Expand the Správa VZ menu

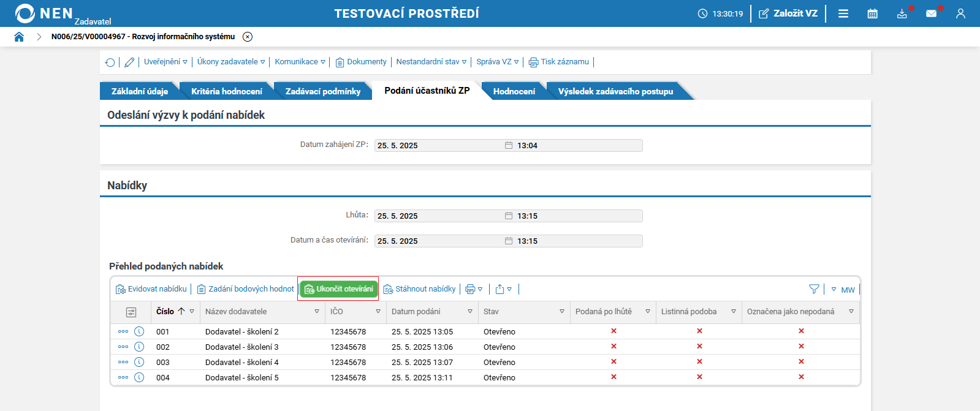(497, 62)
